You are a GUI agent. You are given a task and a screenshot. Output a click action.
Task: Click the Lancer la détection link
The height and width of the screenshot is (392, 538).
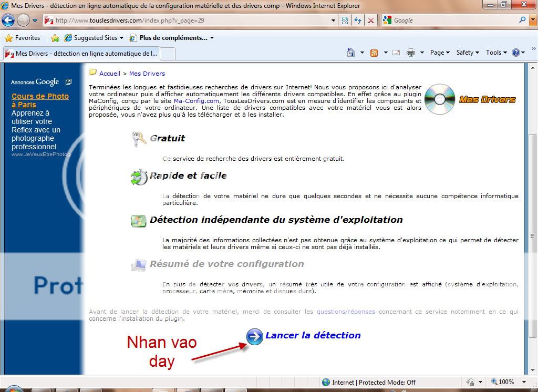point(313,335)
